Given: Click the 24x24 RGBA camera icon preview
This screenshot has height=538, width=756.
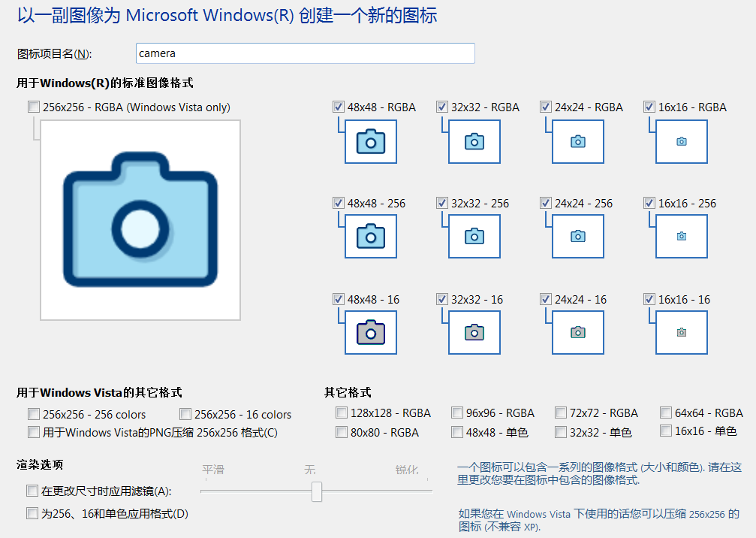Looking at the screenshot, I should point(577,141).
